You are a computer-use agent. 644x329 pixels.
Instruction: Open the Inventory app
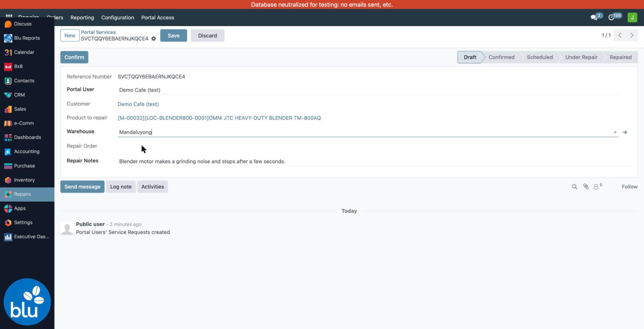27,180
